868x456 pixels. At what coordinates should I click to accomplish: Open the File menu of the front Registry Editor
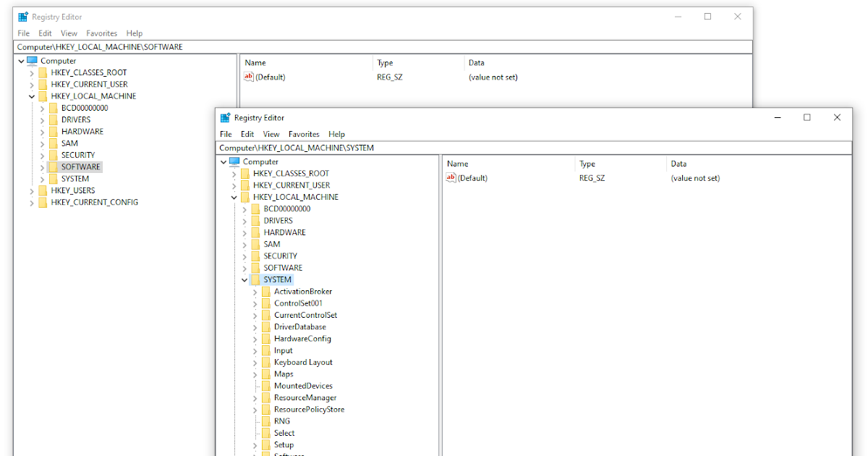(225, 134)
